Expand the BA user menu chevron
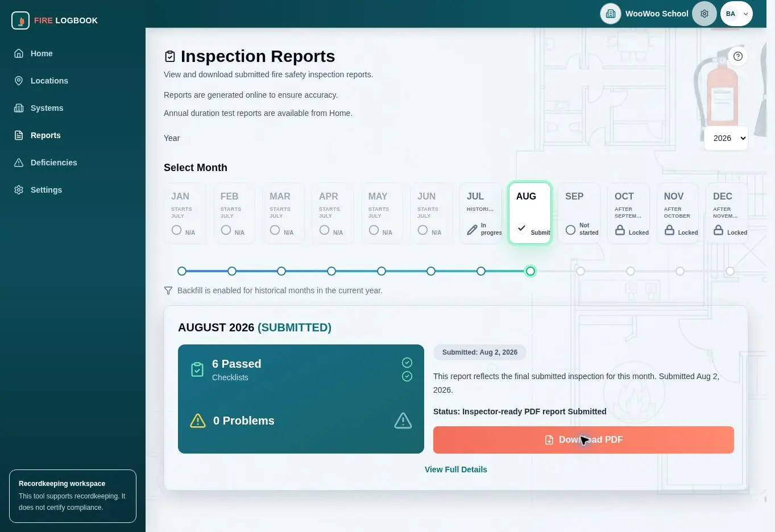Image resolution: width=775 pixels, height=532 pixels. point(745,14)
